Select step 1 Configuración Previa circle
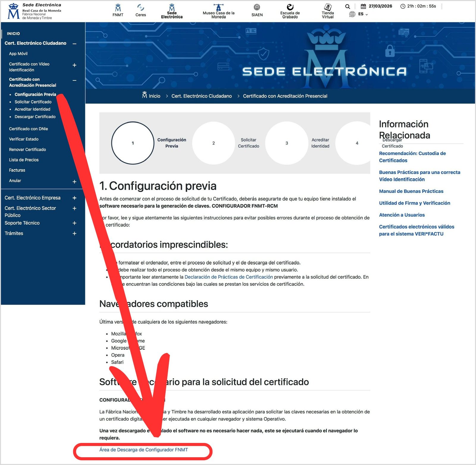 pyautogui.click(x=133, y=143)
